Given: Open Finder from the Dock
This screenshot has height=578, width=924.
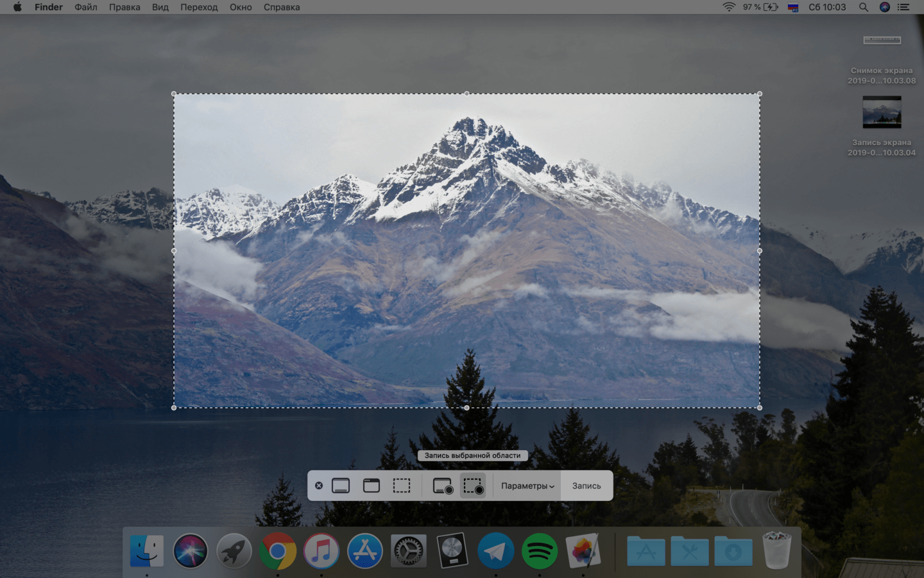Looking at the screenshot, I should pyautogui.click(x=147, y=551).
